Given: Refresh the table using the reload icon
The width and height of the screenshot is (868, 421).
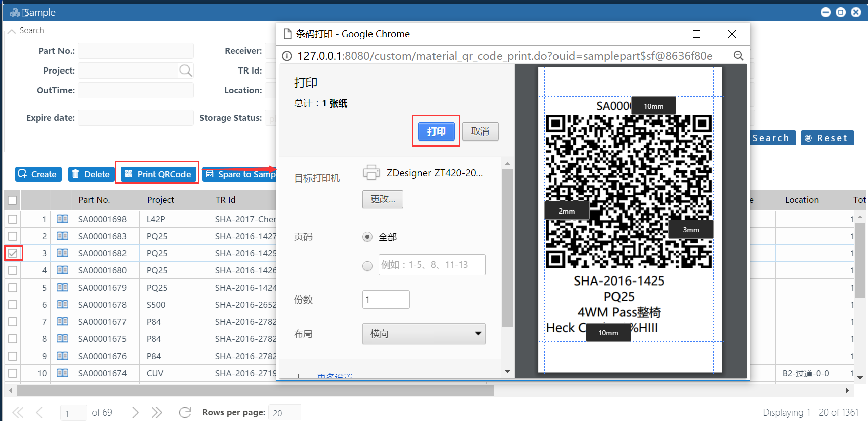Looking at the screenshot, I should point(185,412).
